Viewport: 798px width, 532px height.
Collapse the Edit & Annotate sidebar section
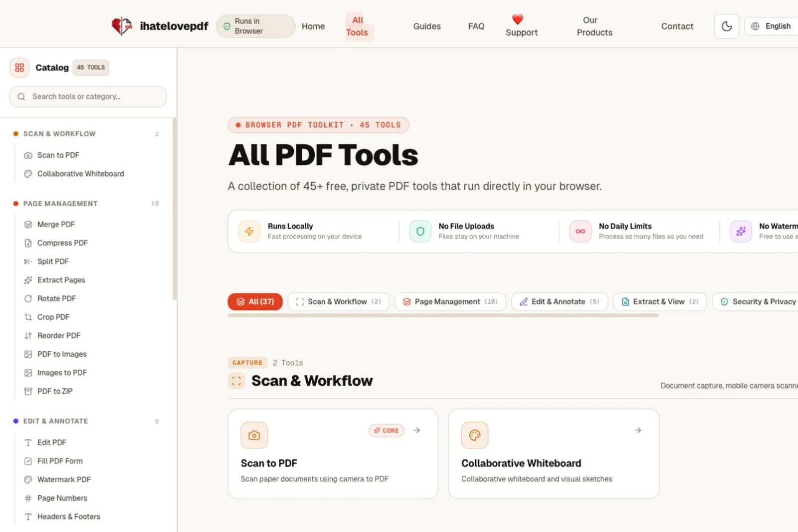[x=86, y=421]
